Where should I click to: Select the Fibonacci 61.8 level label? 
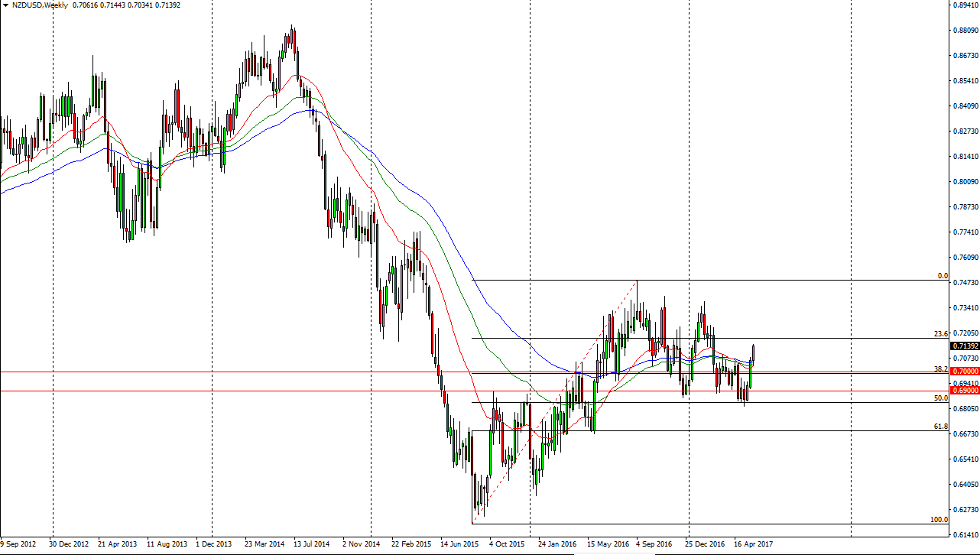coord(941,427)
